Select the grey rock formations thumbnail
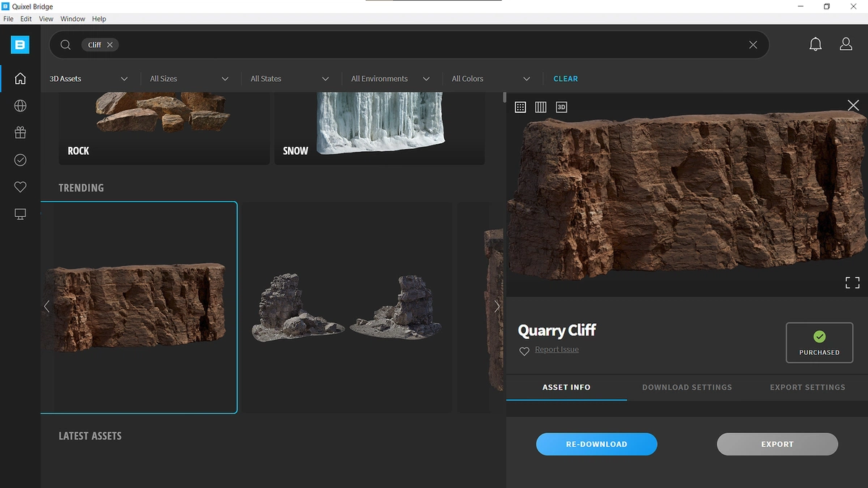868x488 pixels. (347, 307)
